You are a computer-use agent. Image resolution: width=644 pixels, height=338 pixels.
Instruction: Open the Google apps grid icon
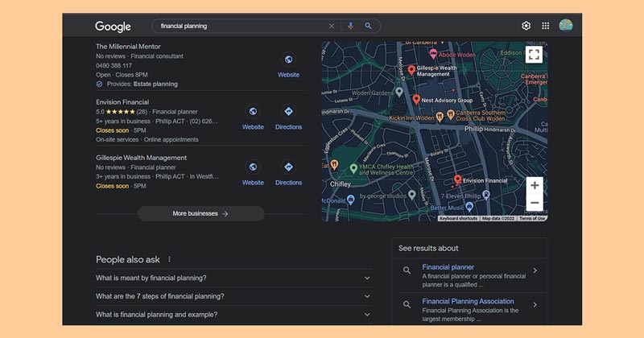[546, 26]
